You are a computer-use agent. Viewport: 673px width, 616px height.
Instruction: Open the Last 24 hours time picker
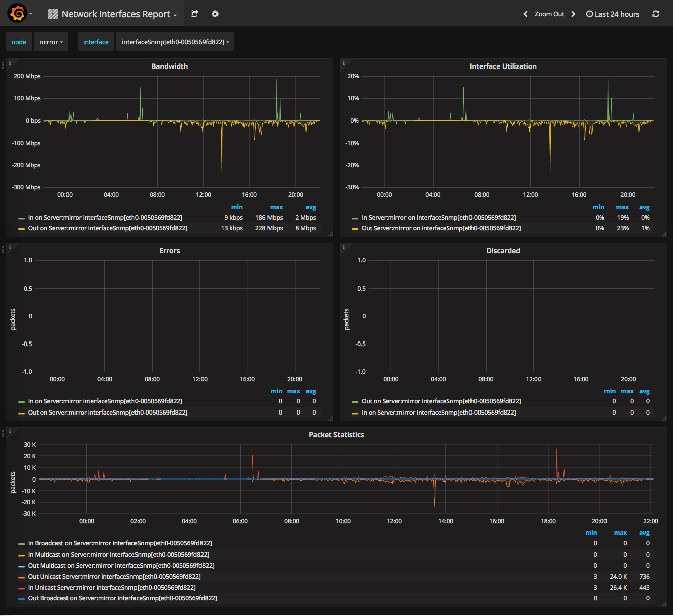click(613, 14)
